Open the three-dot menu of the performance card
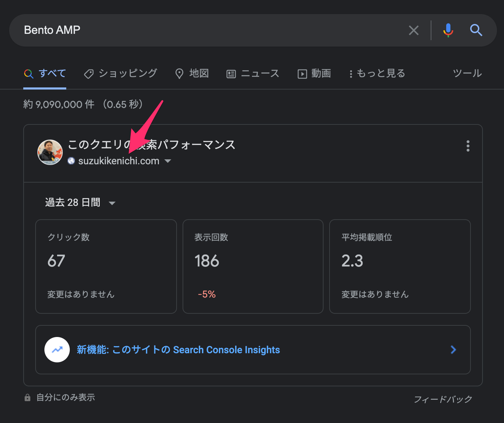This screenshot has width=504, height=423. (x=468, y=146)
